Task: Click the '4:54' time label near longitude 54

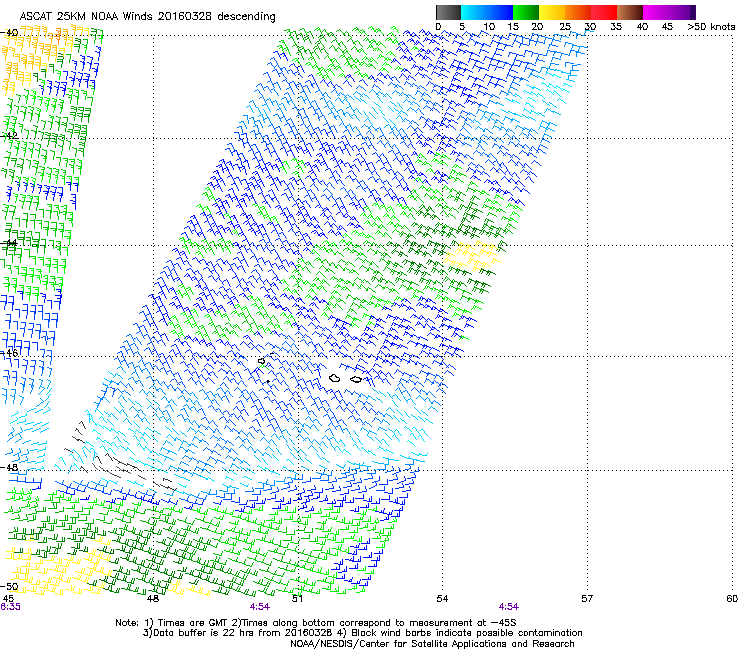Action: [508, 607]
